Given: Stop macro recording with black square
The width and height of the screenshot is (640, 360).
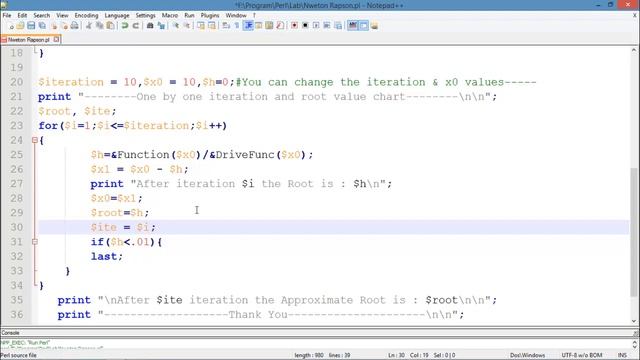Looking at the screenshot, I should pyautogui.click(x=305, y=26).
